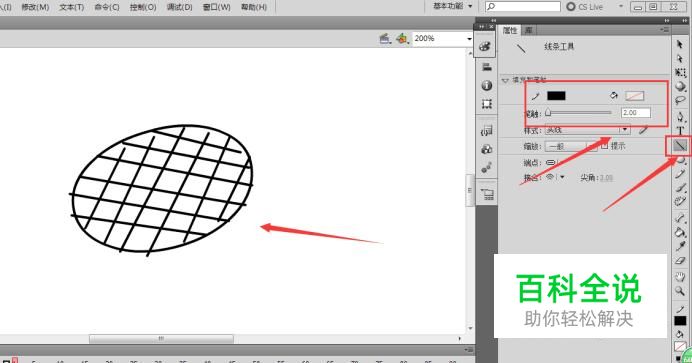
Task: Open the Project panel icon
Action: pos(487,195)
